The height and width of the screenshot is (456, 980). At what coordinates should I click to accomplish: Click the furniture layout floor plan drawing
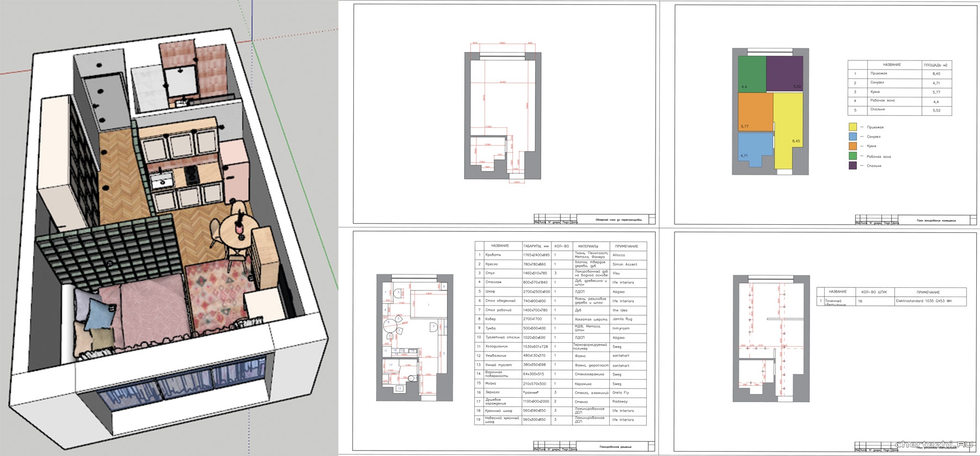coord(414,338)
